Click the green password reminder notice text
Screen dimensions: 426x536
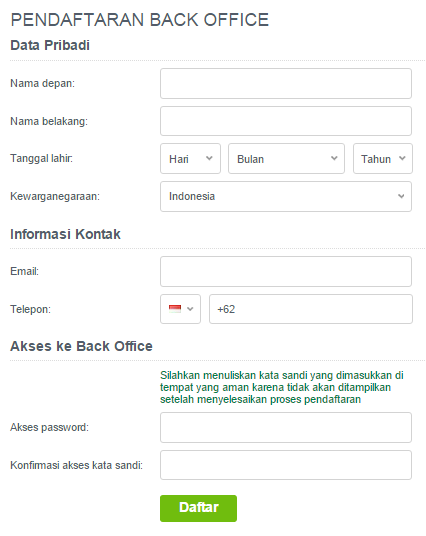point(282,387)
